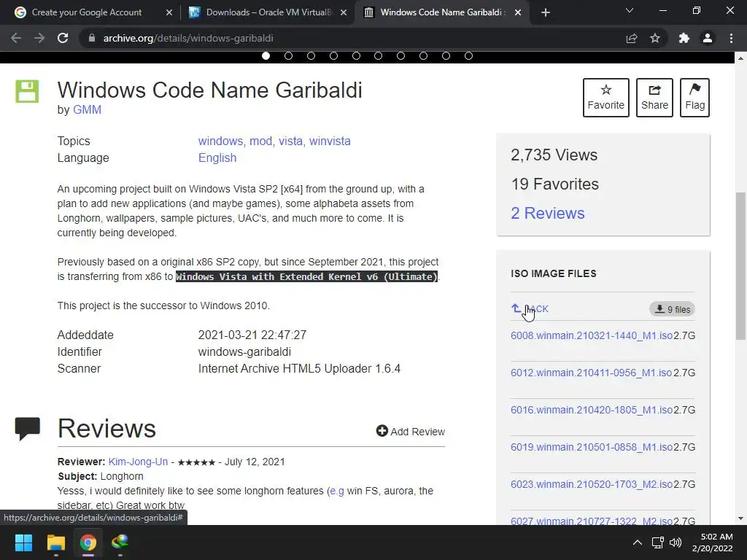
Task: Reload the archive.org page
Action: point(63,38)
